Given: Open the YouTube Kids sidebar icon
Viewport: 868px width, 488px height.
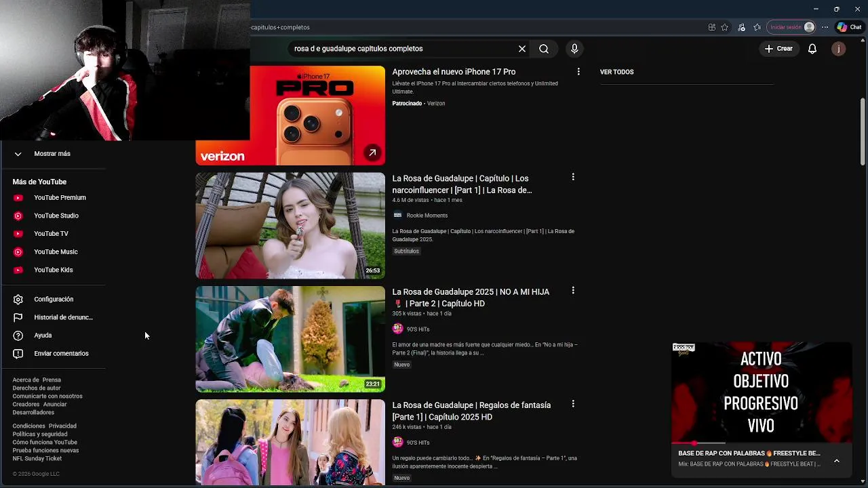Looking at the screenshot, I should point(18,270).
